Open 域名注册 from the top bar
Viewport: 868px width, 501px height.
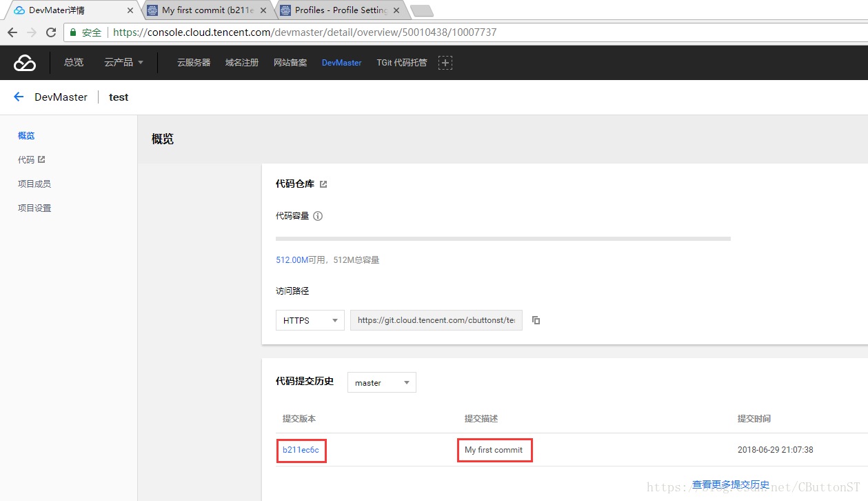tap(242, 63)
